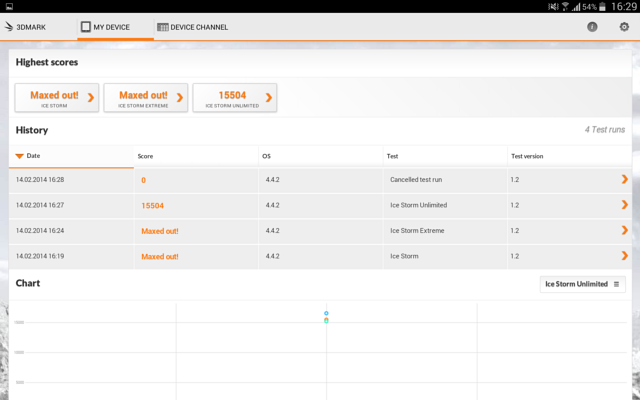This screenshot has height=400, width=640.
Task: Click the Cancelled test run text
Action: 416,180
